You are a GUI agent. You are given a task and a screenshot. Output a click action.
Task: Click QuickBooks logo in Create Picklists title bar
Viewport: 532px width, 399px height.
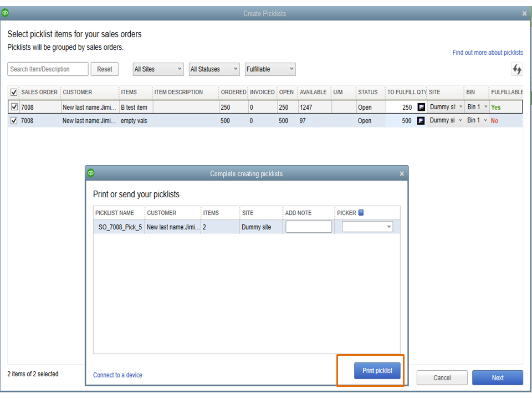click(5, 13)
